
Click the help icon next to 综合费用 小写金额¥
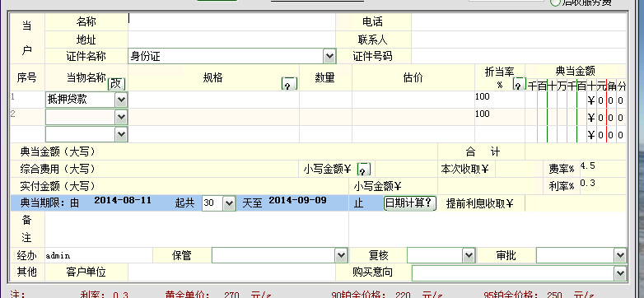[x=364, y=169]
